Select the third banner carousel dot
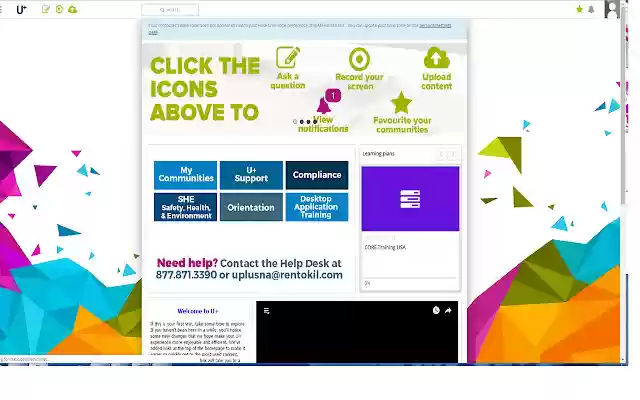This screenshot has height=400, width=640. tap(308, 122)
